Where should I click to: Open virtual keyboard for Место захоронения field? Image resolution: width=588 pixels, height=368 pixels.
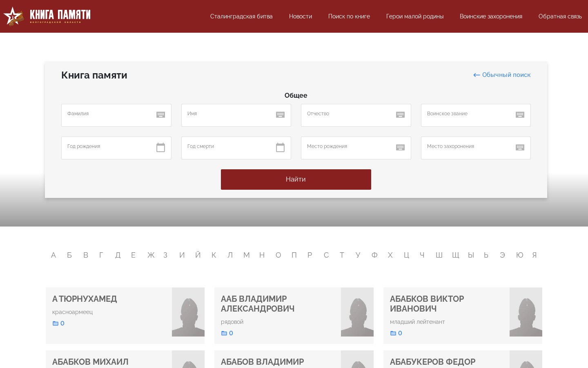(520, 148)
